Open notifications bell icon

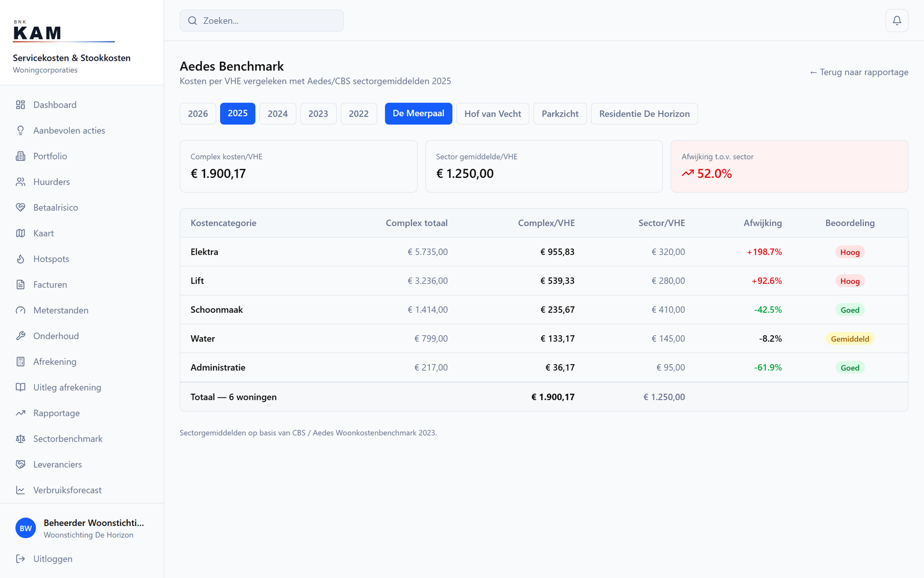pos(897,21)
